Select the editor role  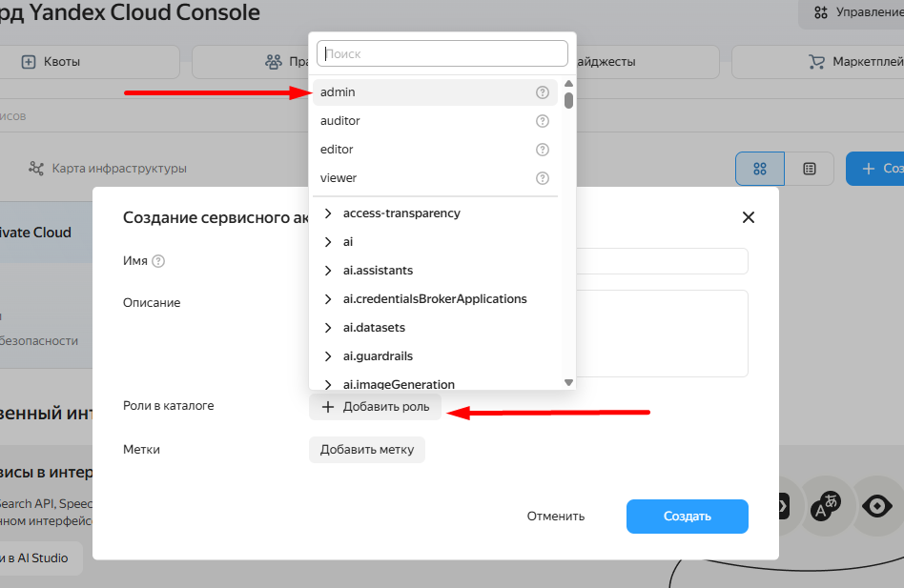coord(435,150)
